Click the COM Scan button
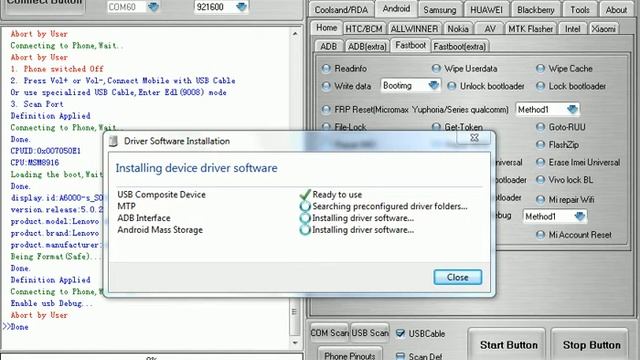The image size is (640, 360). 329,333
